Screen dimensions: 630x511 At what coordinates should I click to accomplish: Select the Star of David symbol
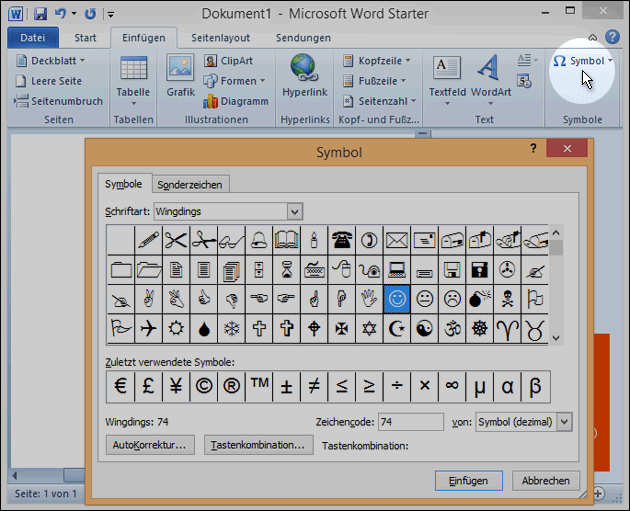coord(369,329)
